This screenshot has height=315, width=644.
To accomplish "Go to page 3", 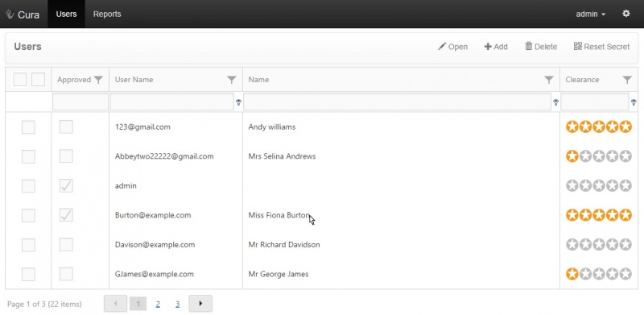I will (177, 304).
